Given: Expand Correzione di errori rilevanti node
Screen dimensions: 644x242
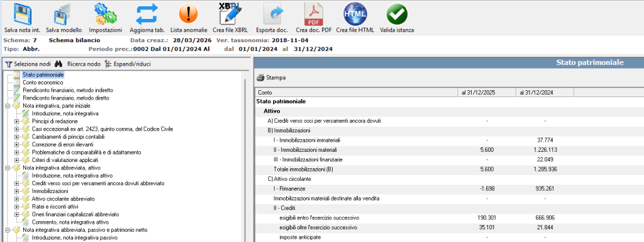Looking at the screenshot, I should [16, 144].
